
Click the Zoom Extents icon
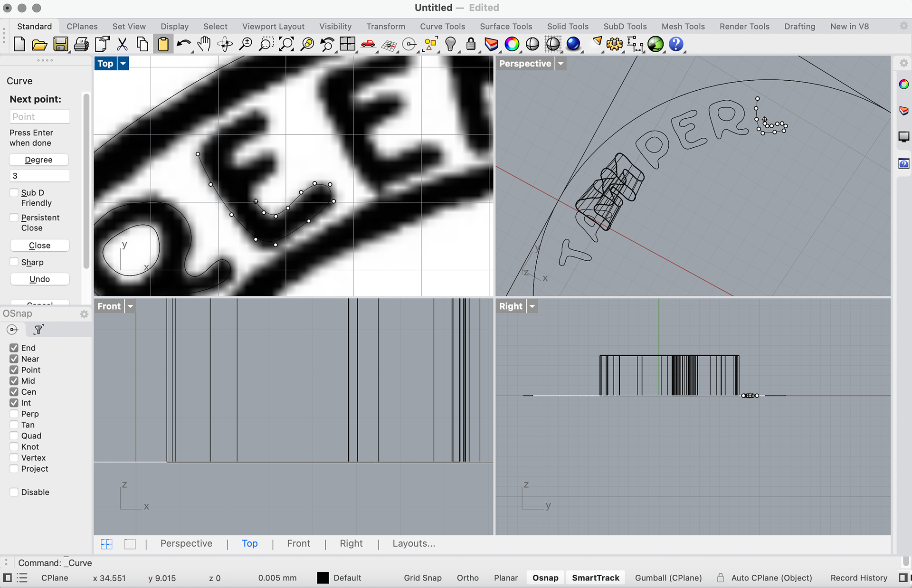tap(286, 44)
